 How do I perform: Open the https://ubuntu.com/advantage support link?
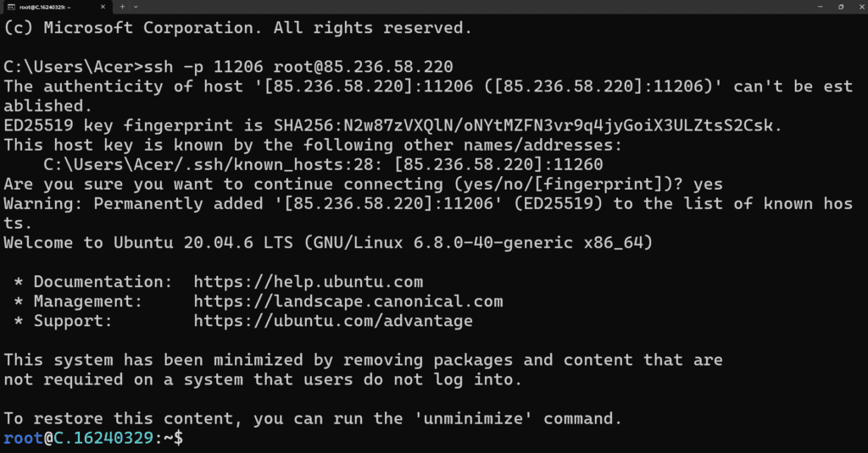333,321
